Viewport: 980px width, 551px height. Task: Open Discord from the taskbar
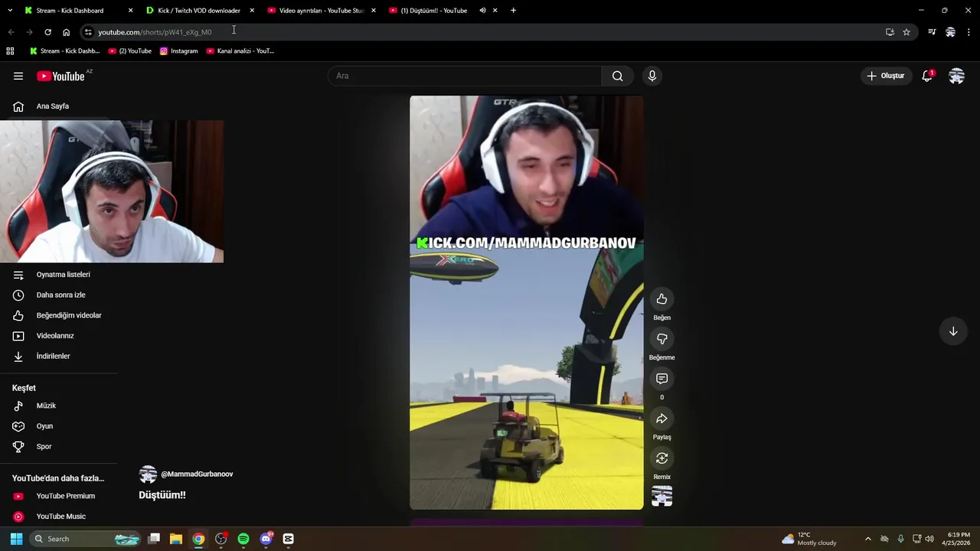point(266,539)
